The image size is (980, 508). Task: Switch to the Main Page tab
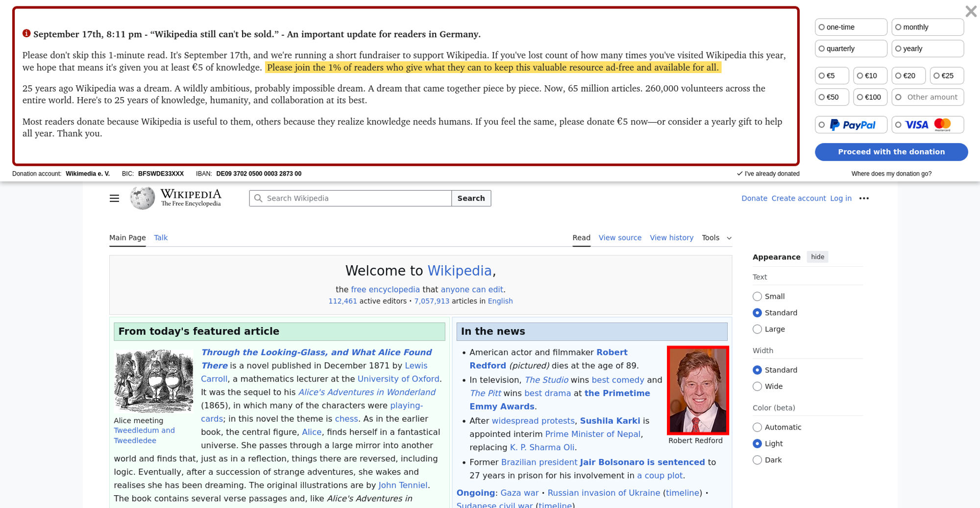(127, 237)
